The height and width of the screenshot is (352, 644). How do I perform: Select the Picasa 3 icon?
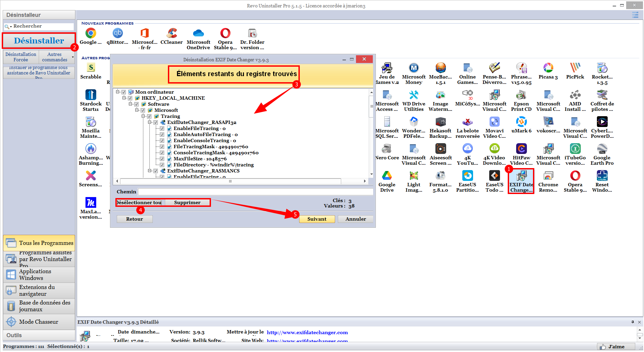[x=548, y=68]
